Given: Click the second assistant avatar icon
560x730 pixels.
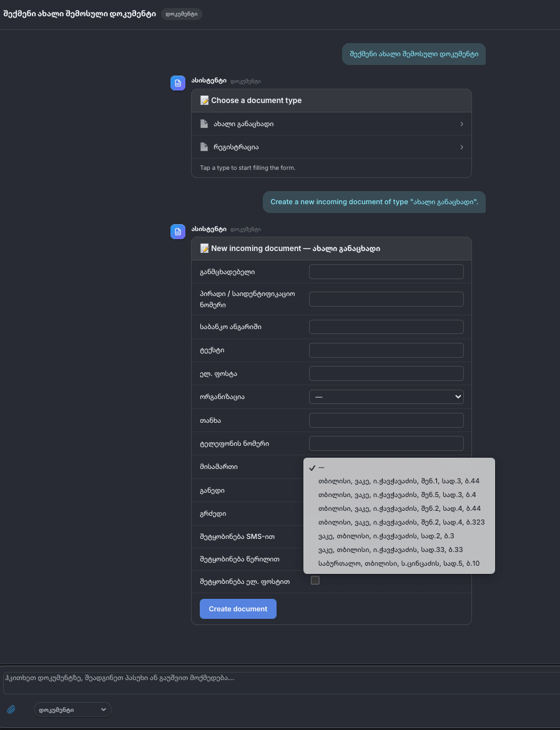Looking at the screenshot, I should point(178,232).
